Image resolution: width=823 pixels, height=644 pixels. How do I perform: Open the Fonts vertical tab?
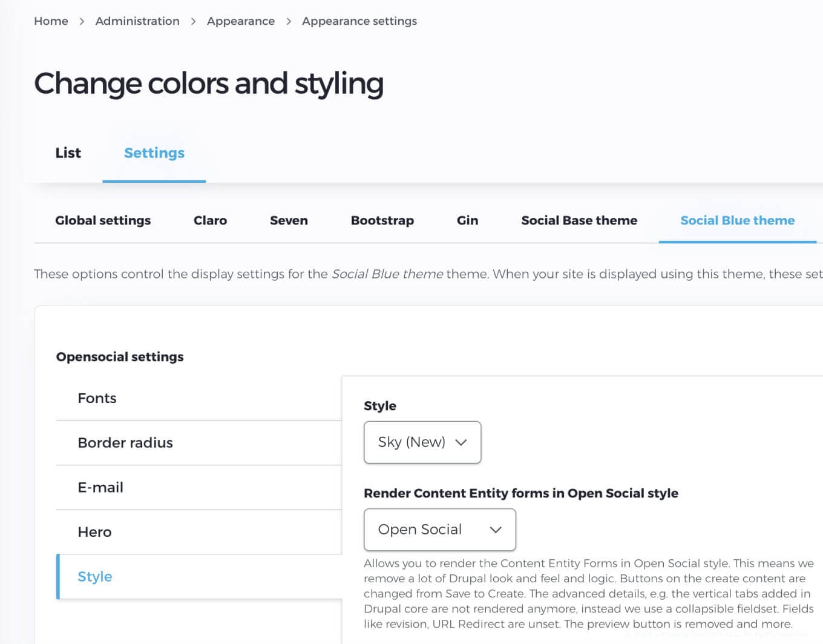(199, 398)
